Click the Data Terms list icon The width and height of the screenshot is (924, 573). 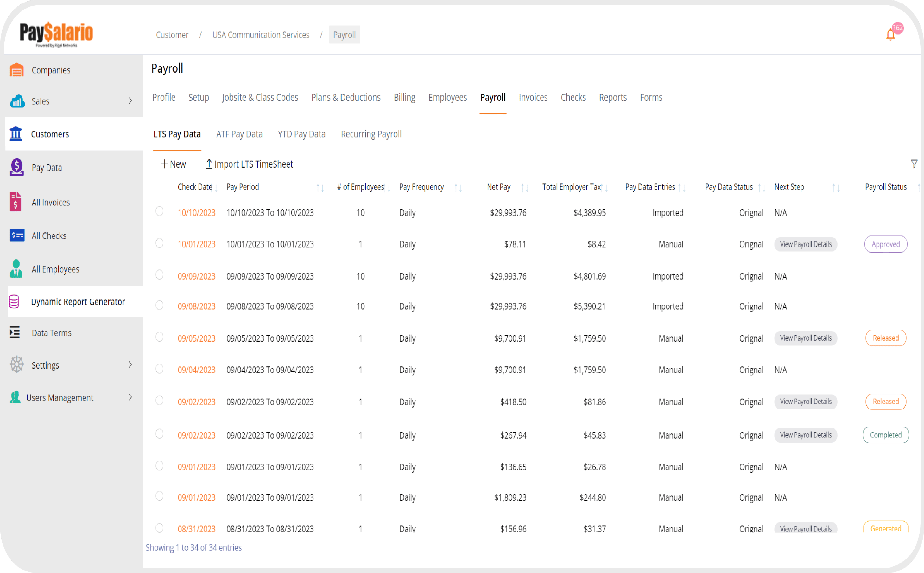(x=15, y=332)
